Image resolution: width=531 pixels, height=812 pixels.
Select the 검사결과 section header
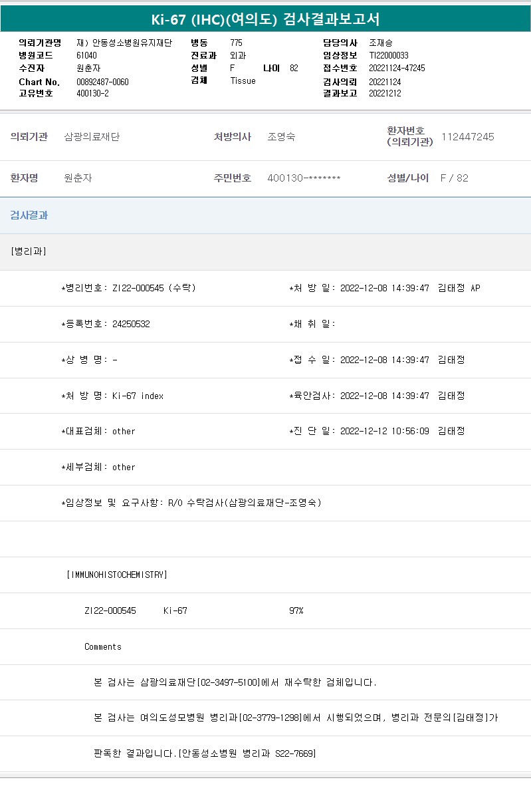pyautogui.click(x=29, y=215)
